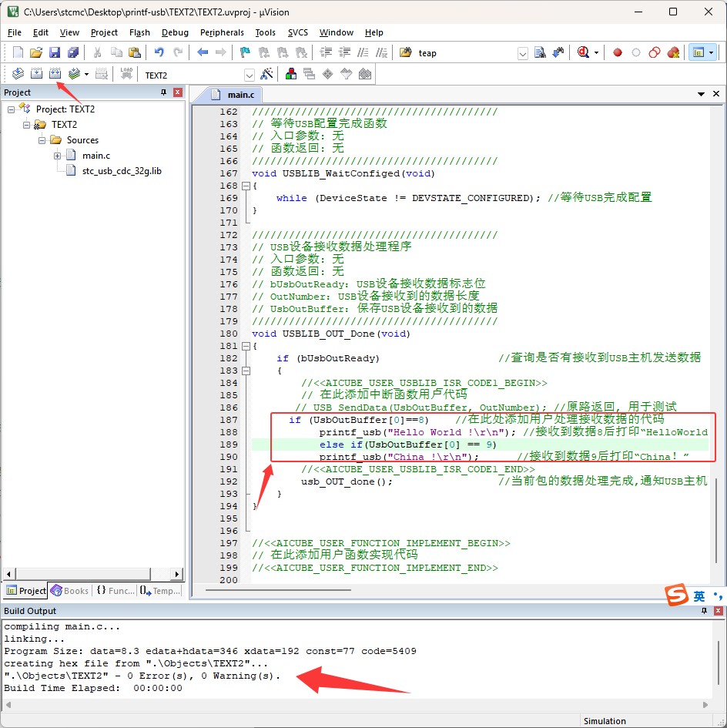Click the teap search text field
The image size is (727, 728).
466,53
